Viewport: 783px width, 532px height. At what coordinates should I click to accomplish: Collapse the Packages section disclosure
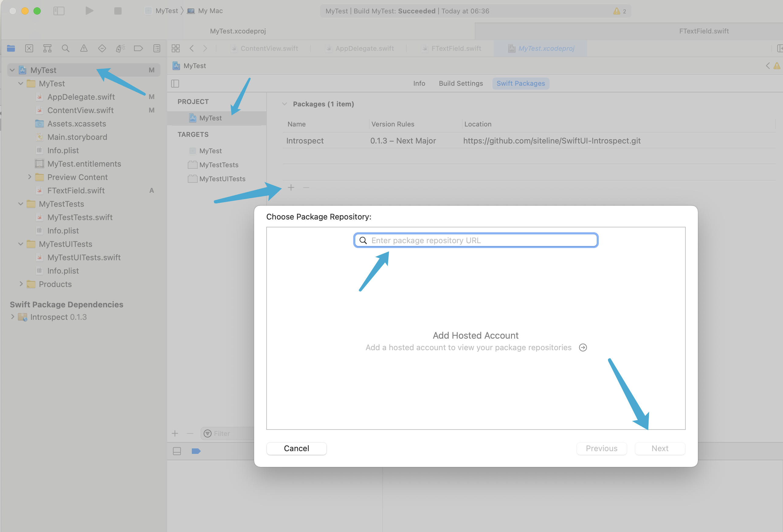[x=285, y=104]
